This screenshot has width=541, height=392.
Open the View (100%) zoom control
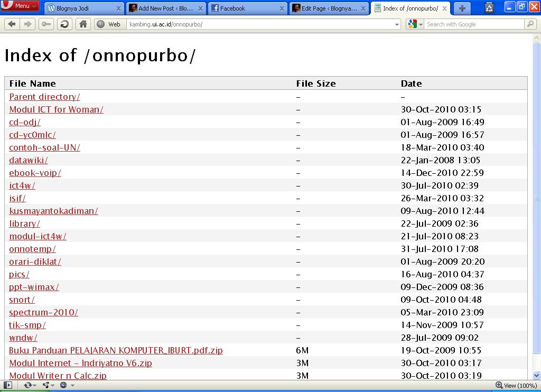[x=517, y=386]
